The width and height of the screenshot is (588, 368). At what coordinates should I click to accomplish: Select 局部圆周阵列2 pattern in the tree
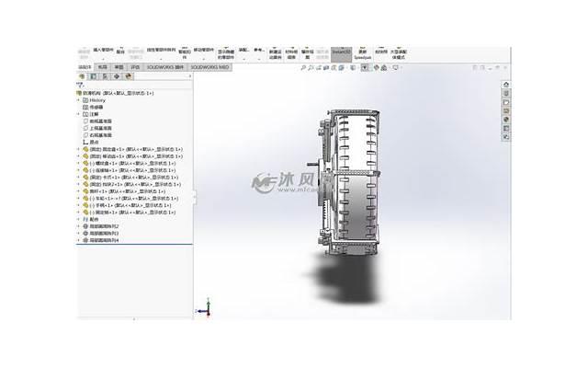point(101,226)
